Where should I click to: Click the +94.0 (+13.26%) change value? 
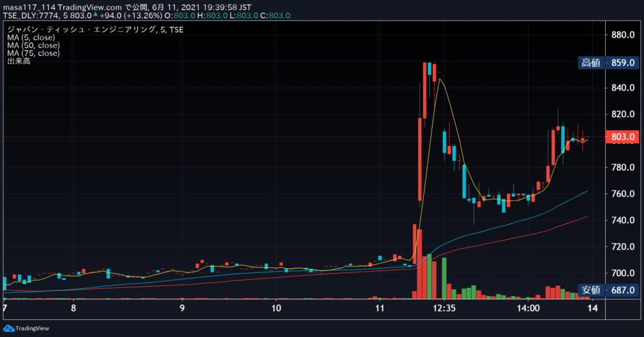[x=131, y=16]
